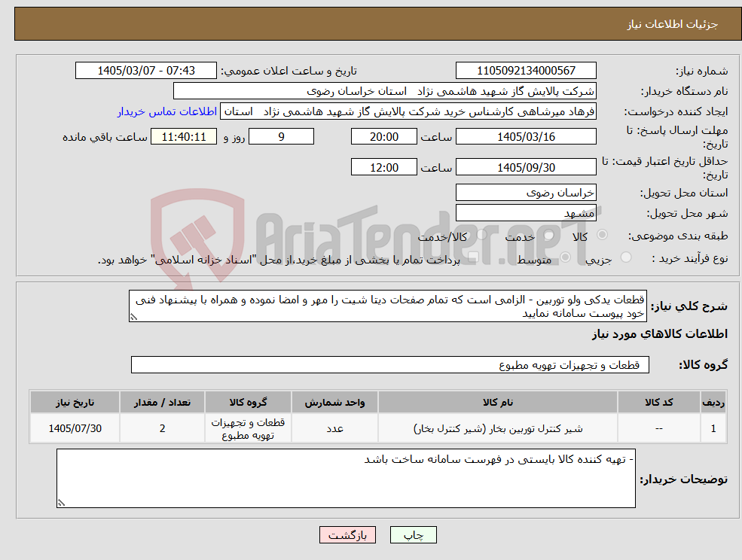Select the کالا/خدمت radio button

point(481,235)
